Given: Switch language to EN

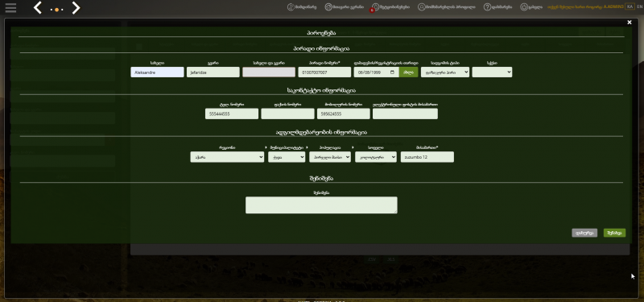Looking at the screenshot, I should [639, 6].
